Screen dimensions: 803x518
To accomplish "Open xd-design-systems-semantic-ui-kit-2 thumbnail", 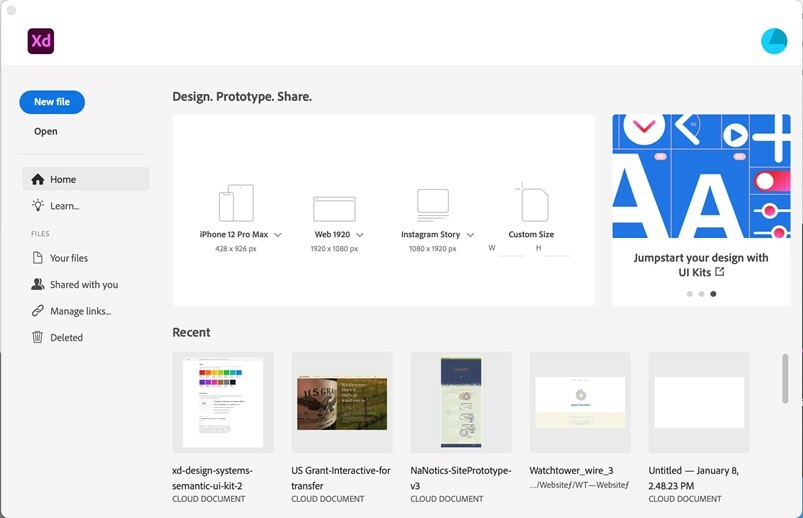I will pyautogui.click(x=223, y=402).
